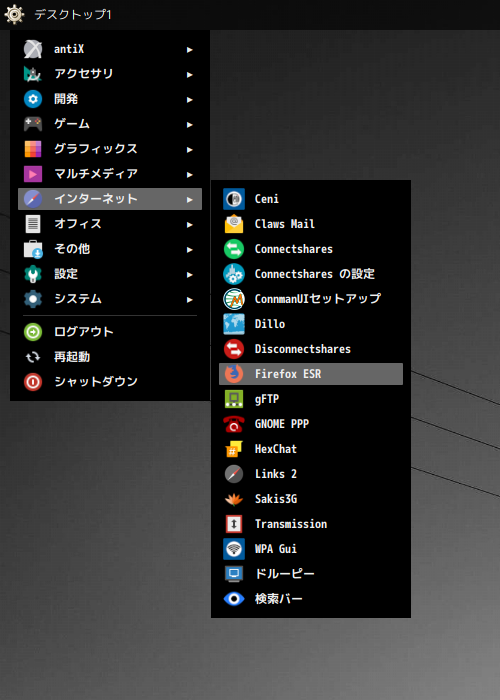Click the Transmission torrent client icon
This screenshot has width=500, height=700.
pyautogui.click(x=234, y=524)
